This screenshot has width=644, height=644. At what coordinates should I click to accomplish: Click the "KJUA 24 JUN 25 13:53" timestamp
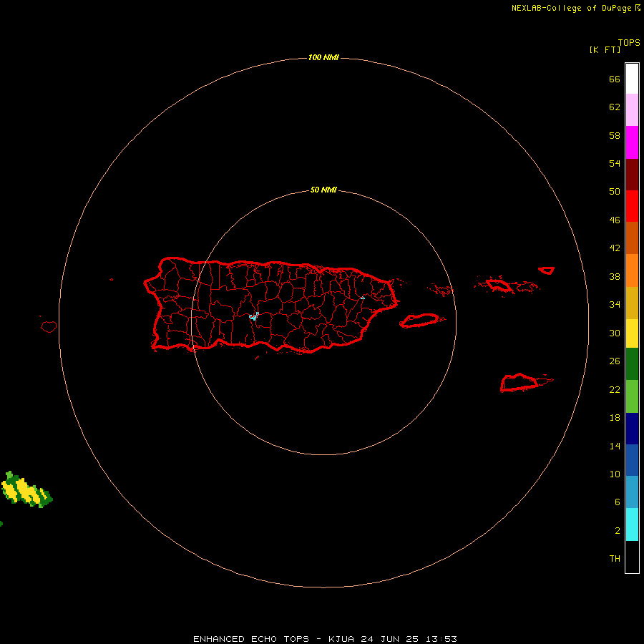click(x=393, y=639)
